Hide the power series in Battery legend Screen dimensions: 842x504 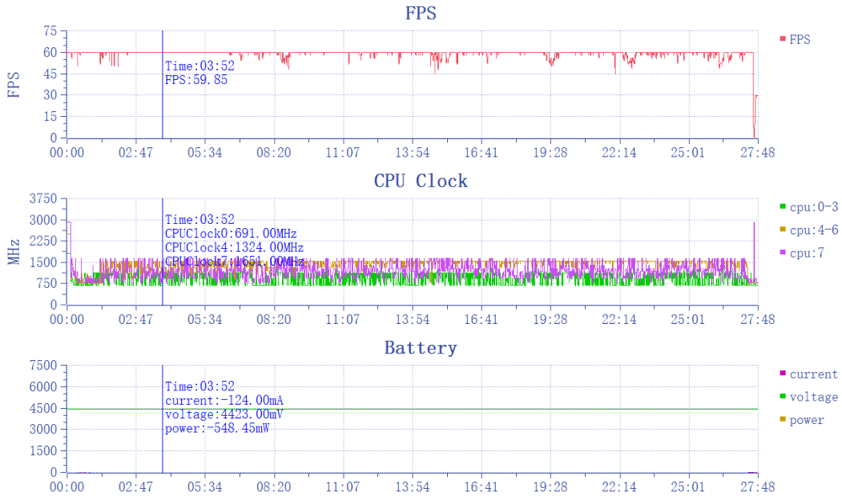[x=807, y=420]
